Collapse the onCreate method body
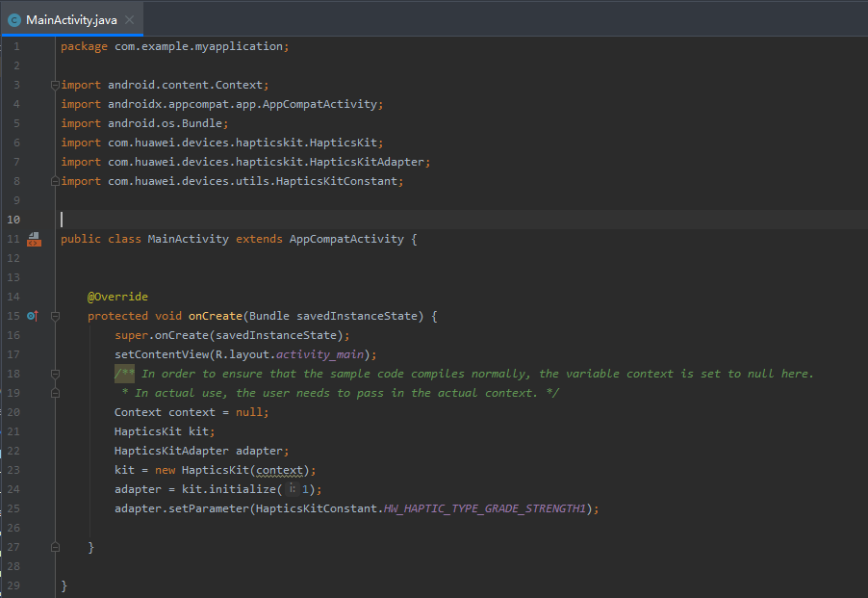 tap(55, 316)
